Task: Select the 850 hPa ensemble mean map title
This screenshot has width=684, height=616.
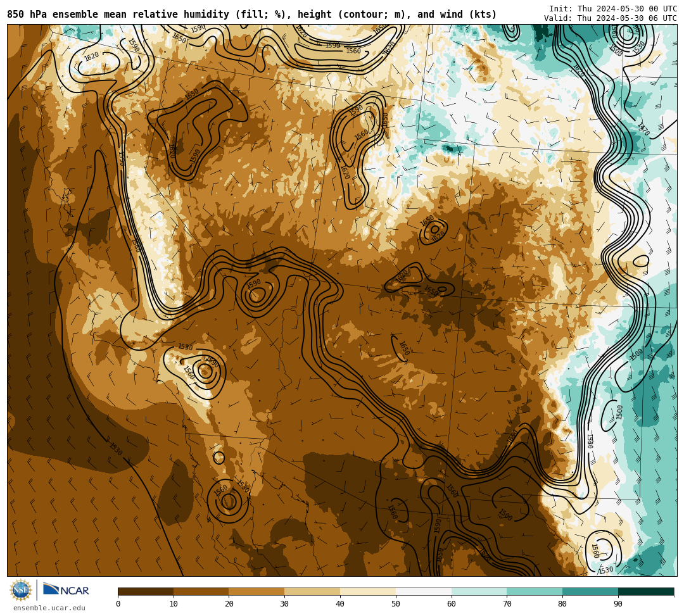Action: click(251, 15)
